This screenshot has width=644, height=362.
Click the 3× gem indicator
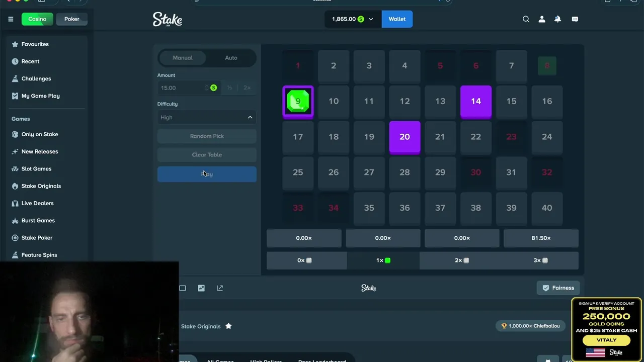coord(540,260)
